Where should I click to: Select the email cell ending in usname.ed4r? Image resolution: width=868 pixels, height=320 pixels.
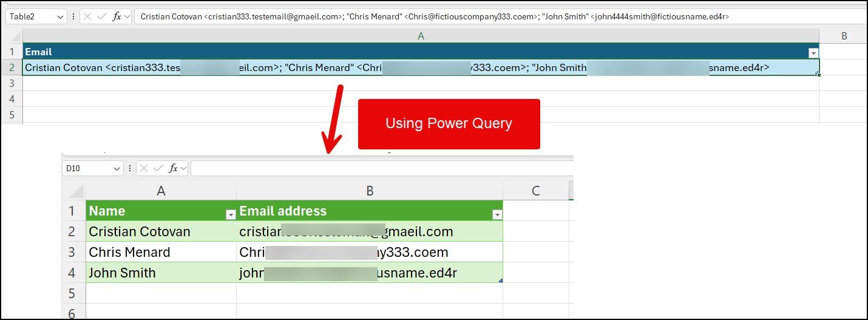point(370,273)
